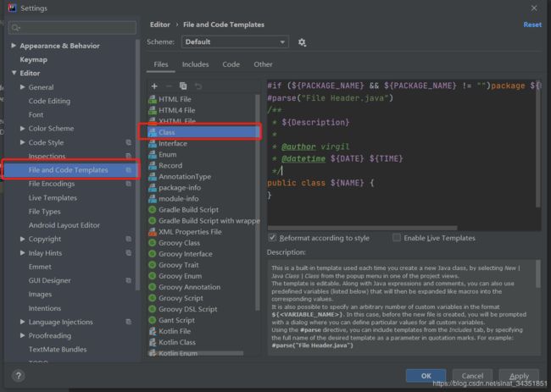Open Keymap settings page

33,59
